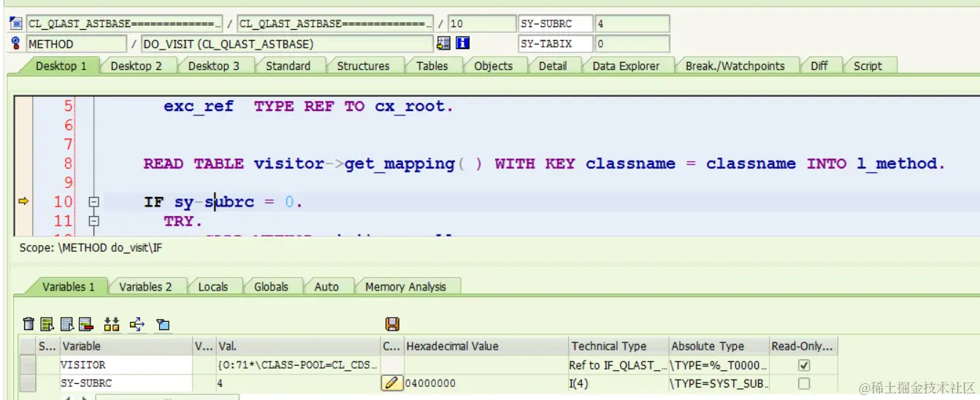This screenshot has height=400, width=980.
Task: Select the Diff tab
Action: pos(819,66)
